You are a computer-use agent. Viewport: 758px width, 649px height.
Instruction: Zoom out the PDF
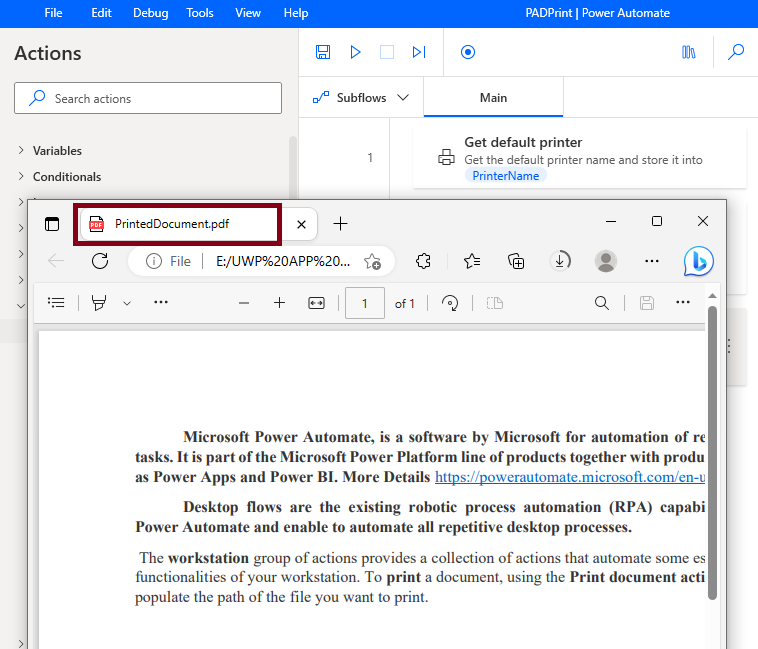point(244,303)
